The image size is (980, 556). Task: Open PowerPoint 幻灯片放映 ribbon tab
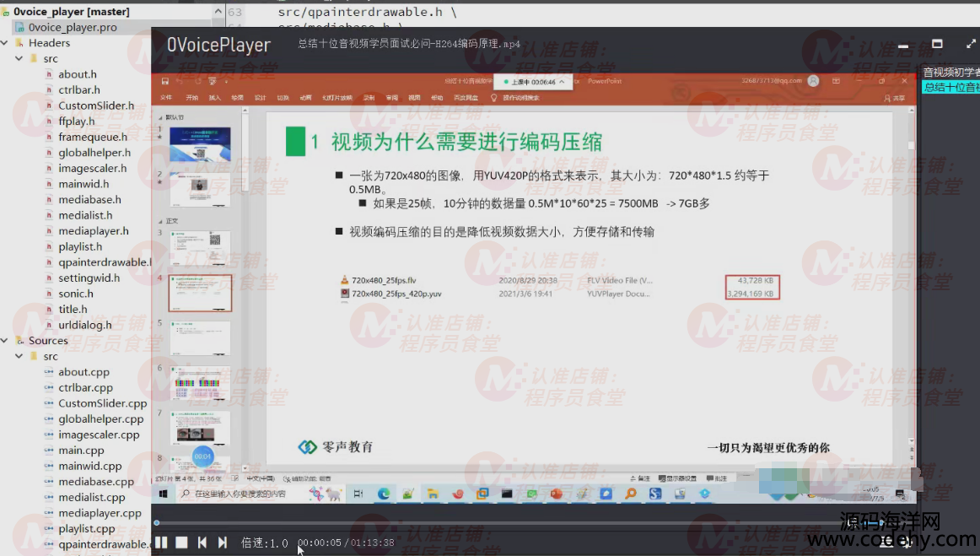click(337, 98)
